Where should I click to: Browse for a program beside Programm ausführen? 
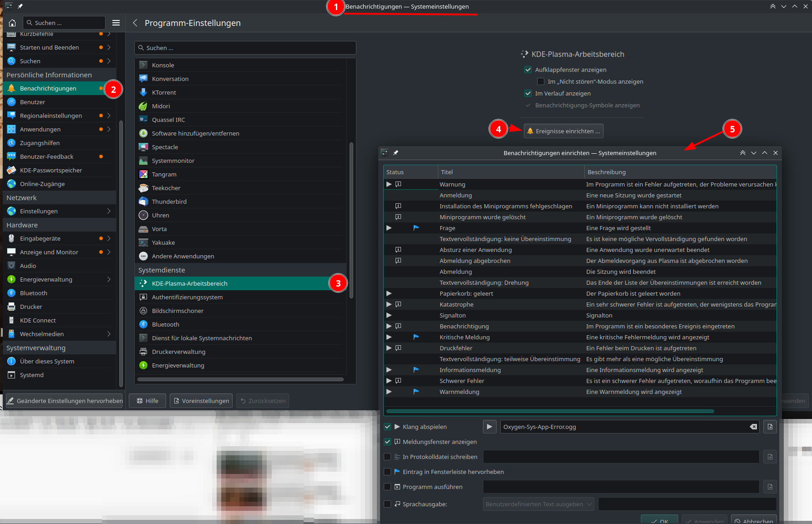(x=770, y=487)
